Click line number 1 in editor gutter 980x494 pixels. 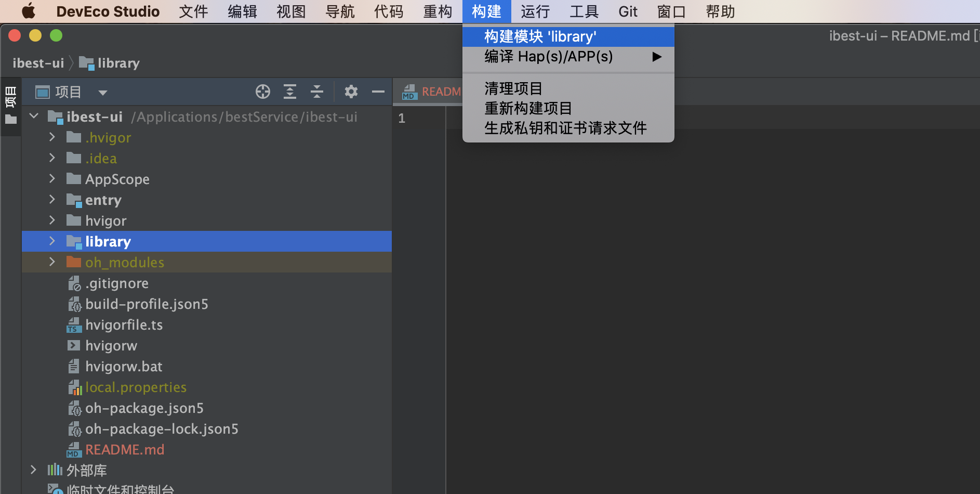pos(402,119)
